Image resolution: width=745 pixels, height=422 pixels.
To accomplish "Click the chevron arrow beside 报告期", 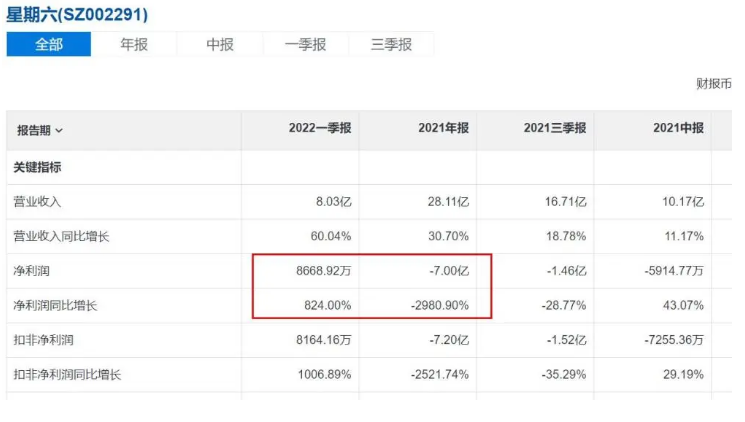I will coord(59,131).
